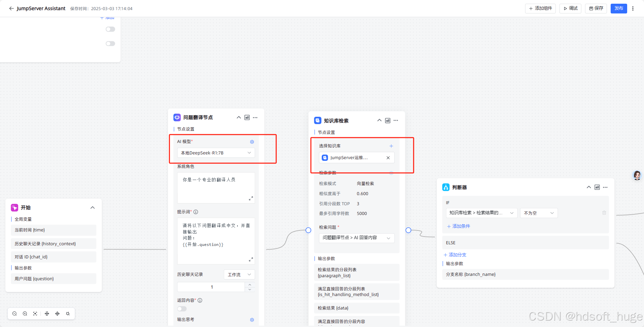Delete the IF condition with trash icon
The width and height of the screenshot is (644, 327).
[x=604, y=213]
